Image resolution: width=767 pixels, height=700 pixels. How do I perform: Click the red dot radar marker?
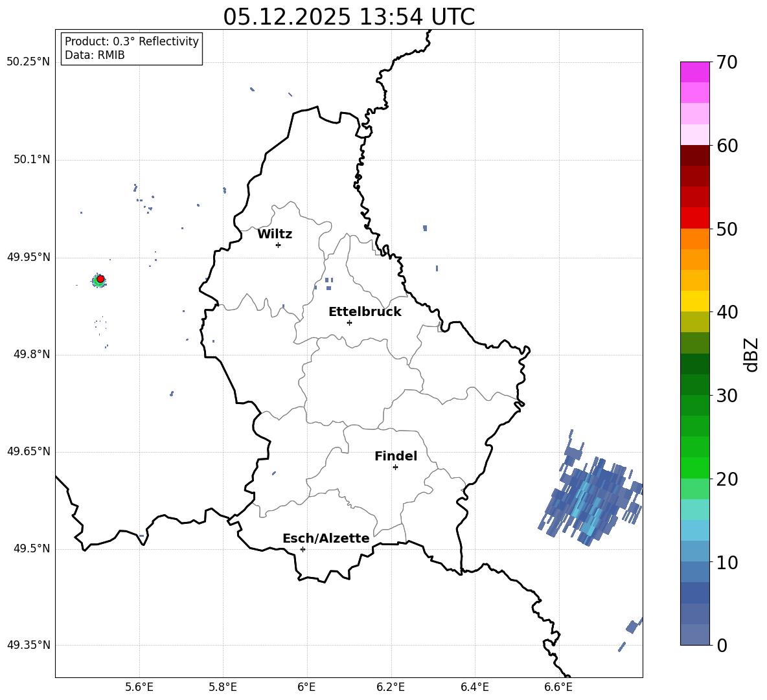tap(100, 278)
